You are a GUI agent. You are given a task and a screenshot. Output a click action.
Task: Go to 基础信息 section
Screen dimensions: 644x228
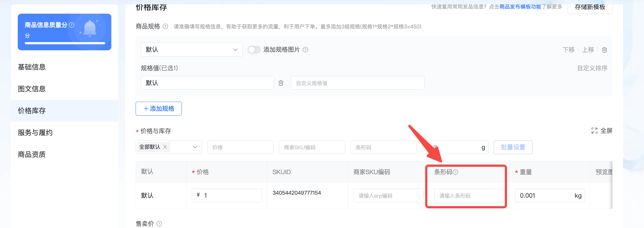point(32,67)
